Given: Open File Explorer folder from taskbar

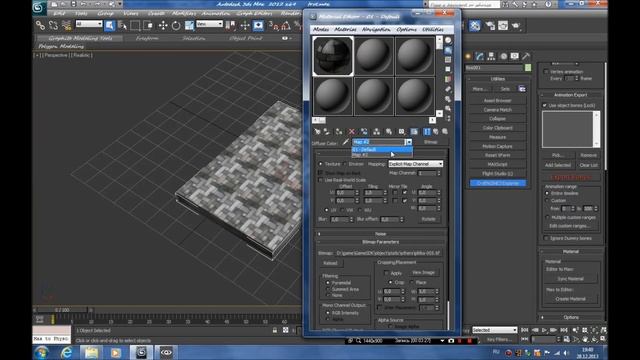Looking at the screenshot, I should (x=91, y=352).
